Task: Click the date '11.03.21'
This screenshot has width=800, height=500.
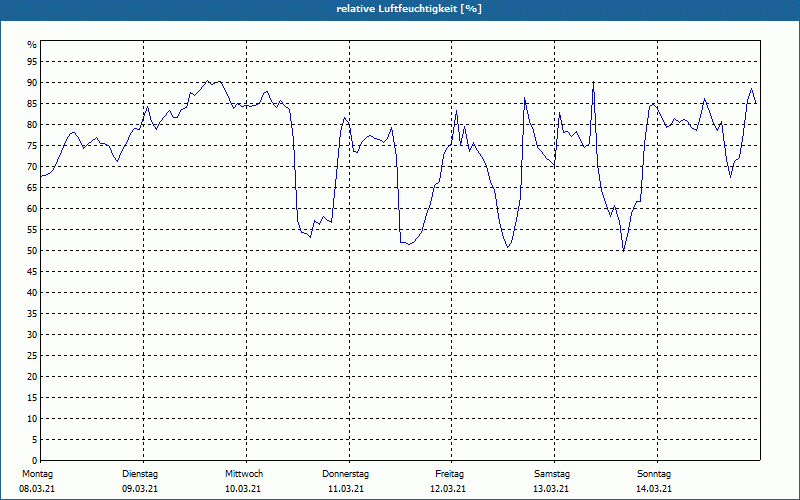Action: tap(346, 489)
